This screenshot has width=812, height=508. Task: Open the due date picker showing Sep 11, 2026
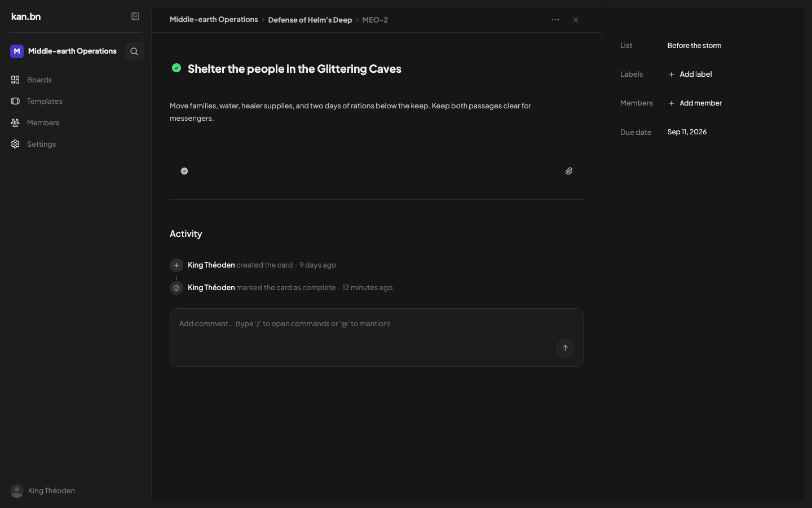687,132
